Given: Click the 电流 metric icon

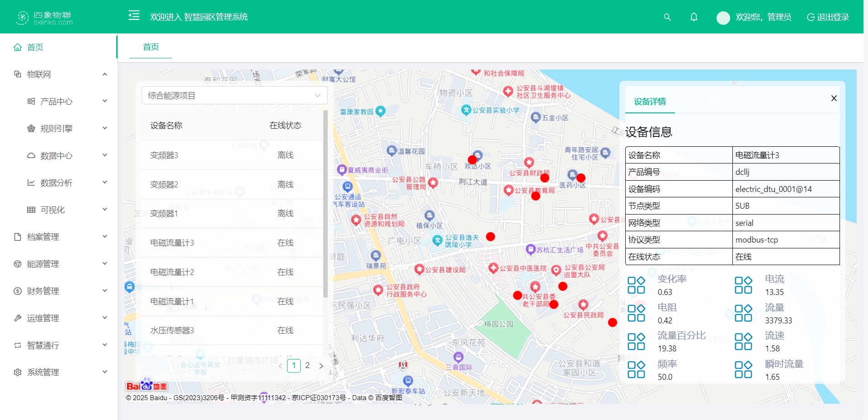Looking at the screenshot, I should click(743, 285).
